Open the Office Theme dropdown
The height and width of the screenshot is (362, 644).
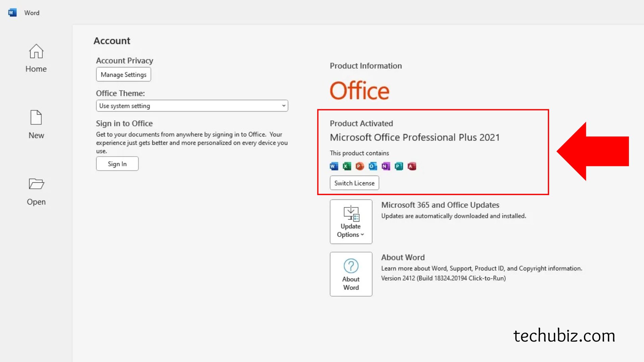(x=192, y=106)
